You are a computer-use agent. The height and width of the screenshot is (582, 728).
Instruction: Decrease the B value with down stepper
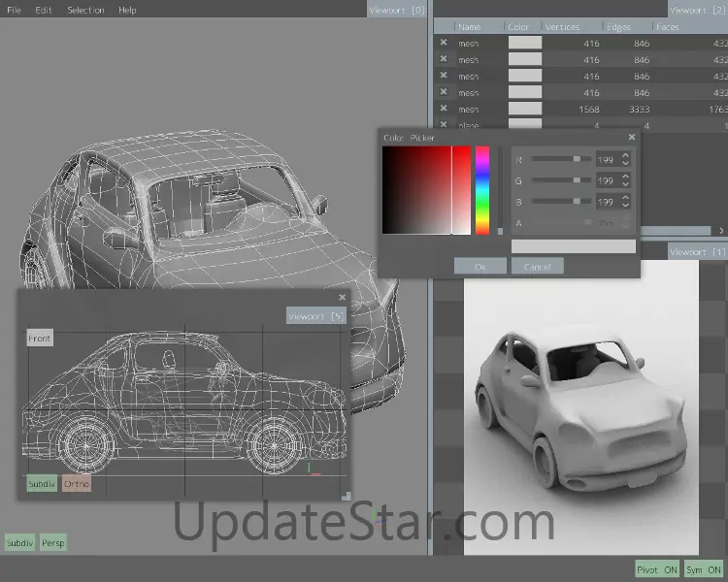pyautogui.click(x=625, y=205)
